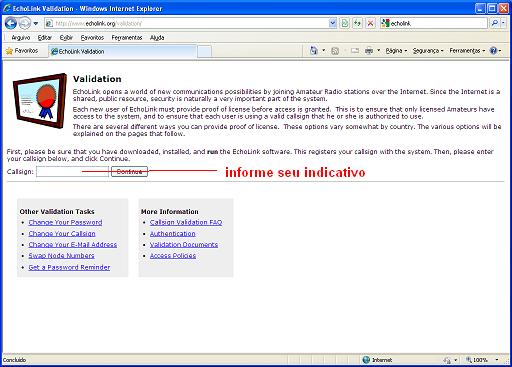The height and width of the screenshot is (367, 512).
Task: Click the Concluído status bar text
Action: click(14, 360)
